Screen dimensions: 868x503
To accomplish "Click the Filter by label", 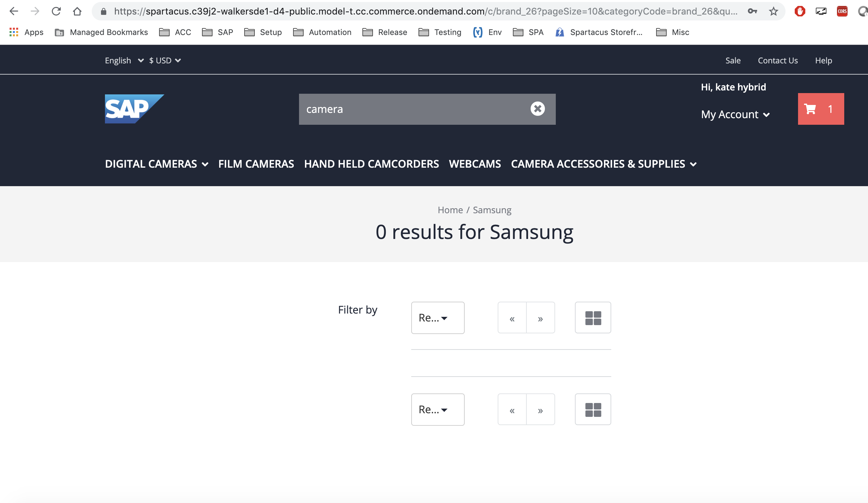I will [357, 310].
